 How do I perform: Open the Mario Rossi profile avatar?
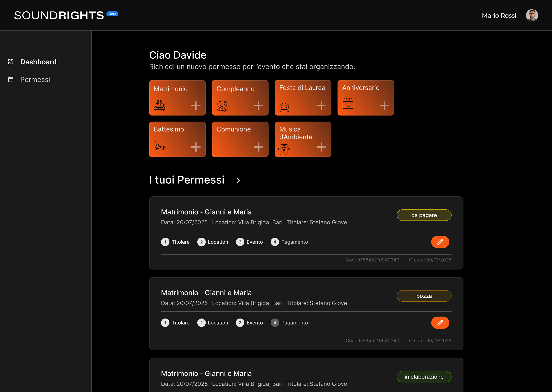pos(532,15)
